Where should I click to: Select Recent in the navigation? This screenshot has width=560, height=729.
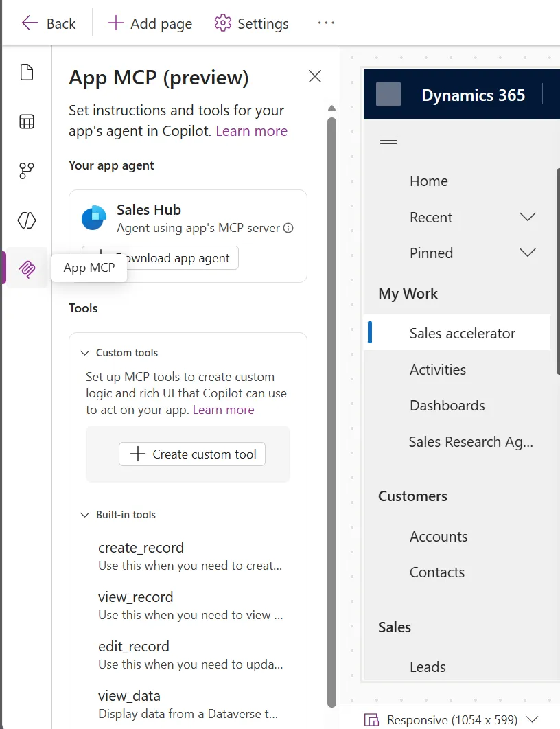coord(431,217)
